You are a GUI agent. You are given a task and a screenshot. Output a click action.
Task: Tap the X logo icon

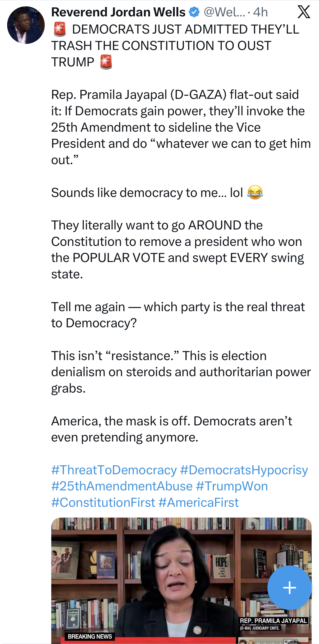tap(304, 12)
